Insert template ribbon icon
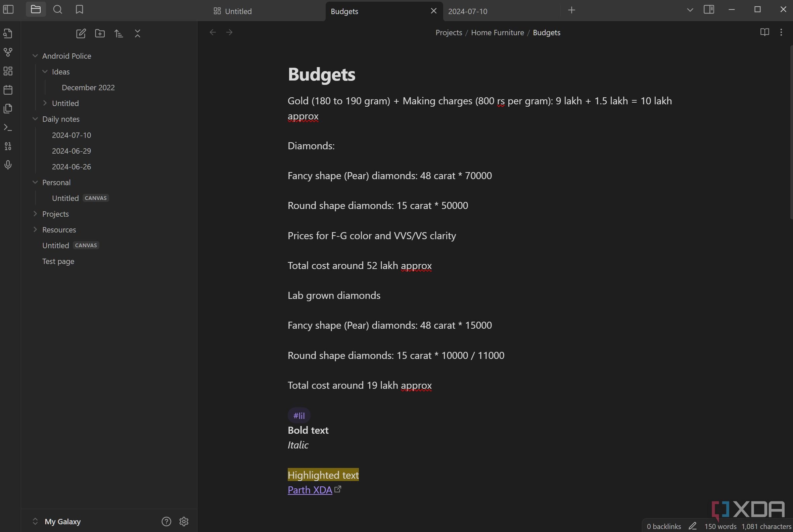 click(8, 109)
